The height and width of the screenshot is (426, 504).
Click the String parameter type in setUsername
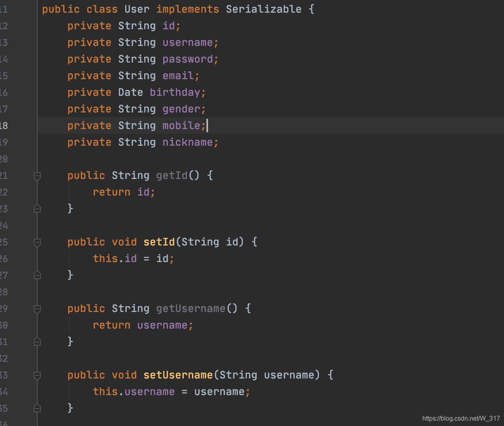pyautogui.click(x=238, y=375)
